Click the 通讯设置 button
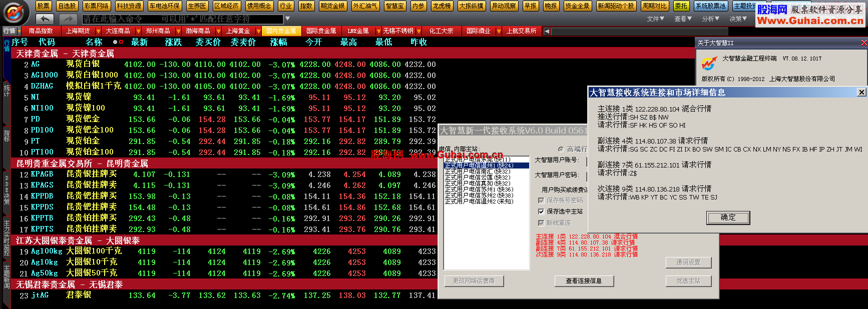 [x=689, y=262]
